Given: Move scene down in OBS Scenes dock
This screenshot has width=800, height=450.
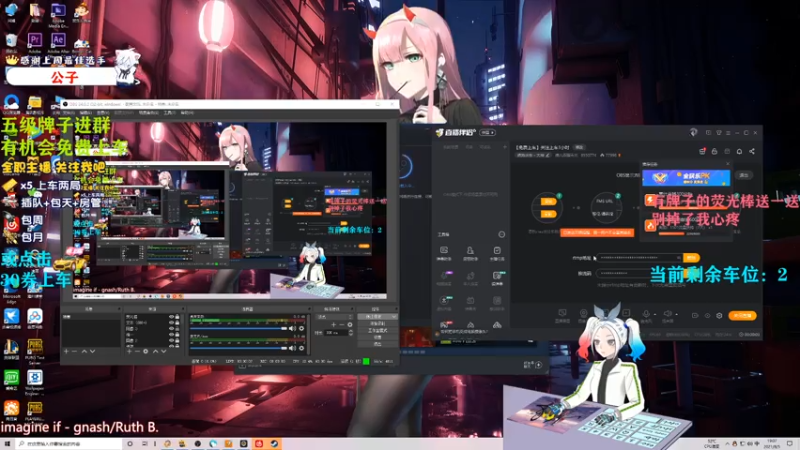Looking at the screenshot, I should (92, 351).
